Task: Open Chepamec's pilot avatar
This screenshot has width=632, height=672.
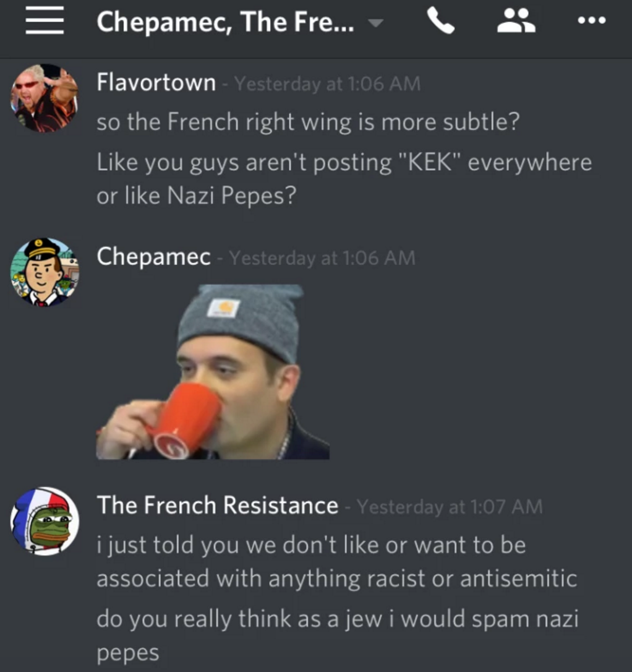Action: pos(45,272)
